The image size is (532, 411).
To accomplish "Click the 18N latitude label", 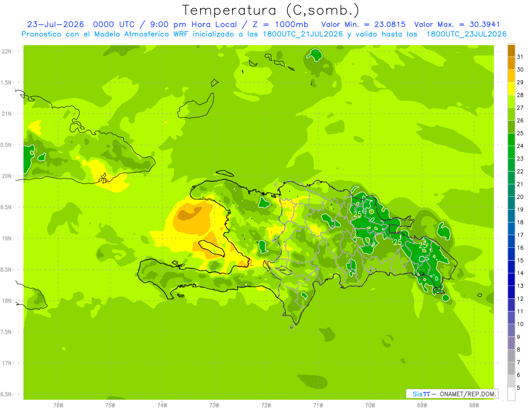I will (7, 301).
